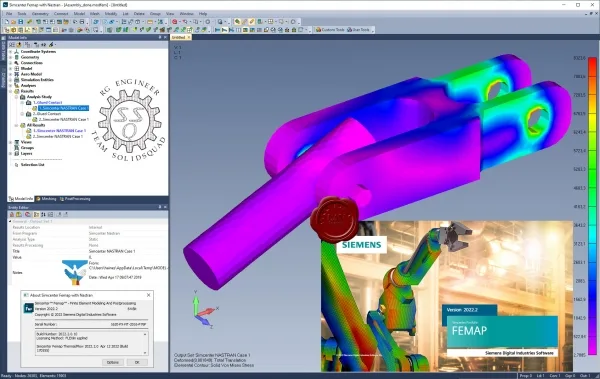
Task: Select the Aero Model tree item
Action: (31, 74)
